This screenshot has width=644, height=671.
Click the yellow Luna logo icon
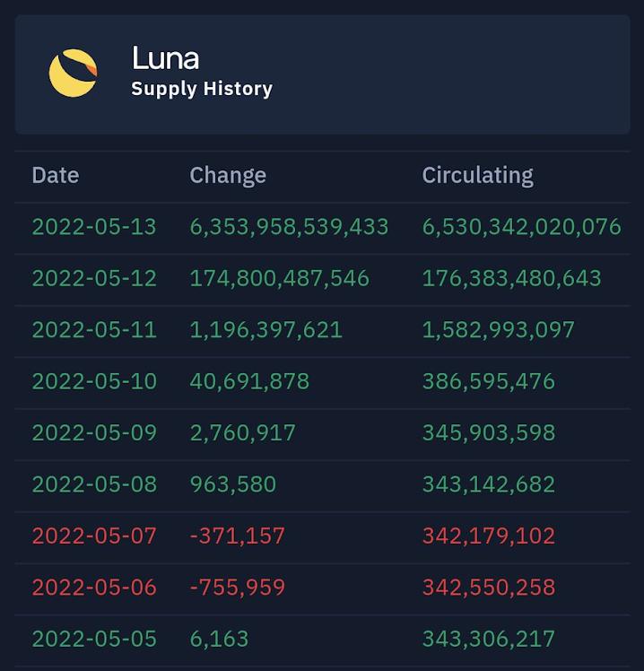pyautogui.click(x=73, y=73)
